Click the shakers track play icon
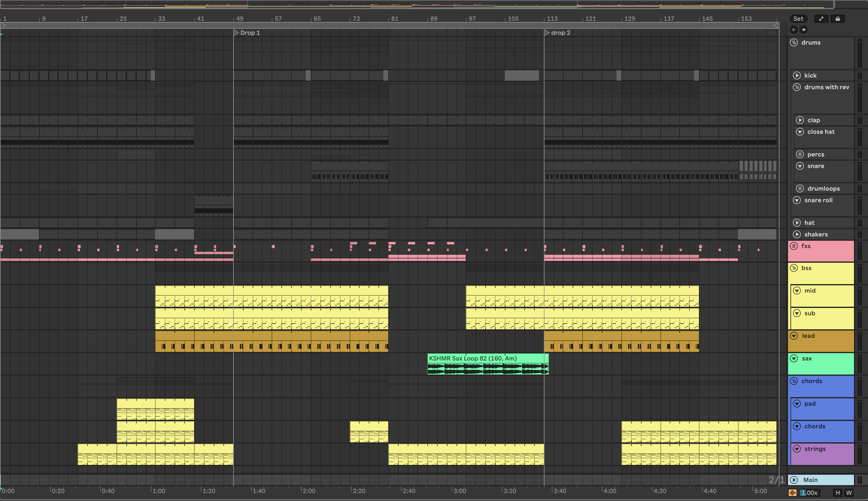Image resolution: width=868 pixels, height=501 pixels. [797, 234]
